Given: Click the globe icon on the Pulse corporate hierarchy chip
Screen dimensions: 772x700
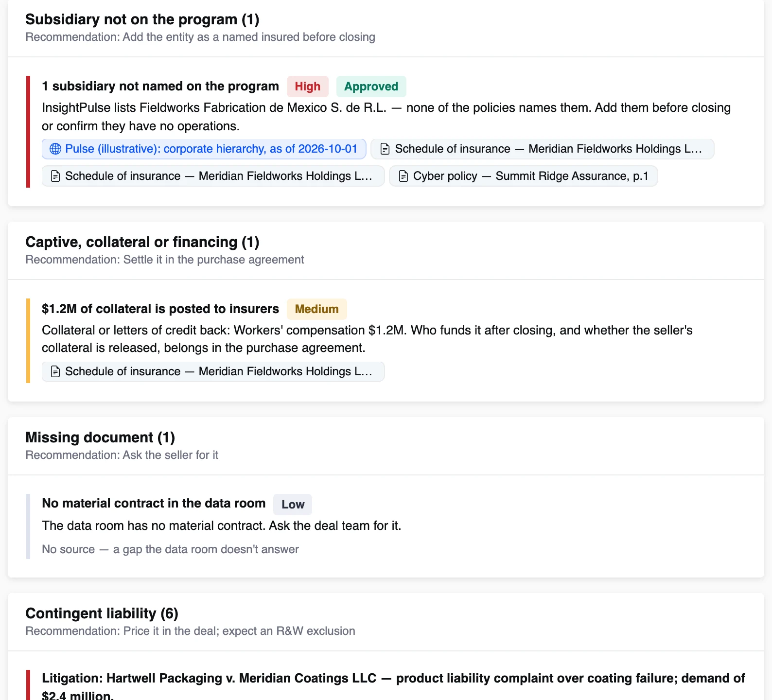Looking at the screenshot, I should pyautogui.click(x=55, y=149).
